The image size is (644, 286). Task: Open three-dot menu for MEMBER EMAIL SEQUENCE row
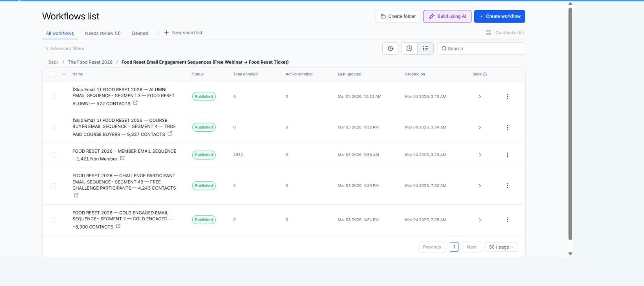tap(507, 155)
